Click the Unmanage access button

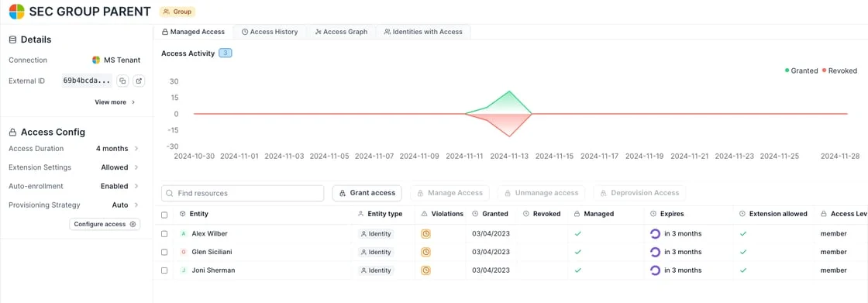click(541, 193)
